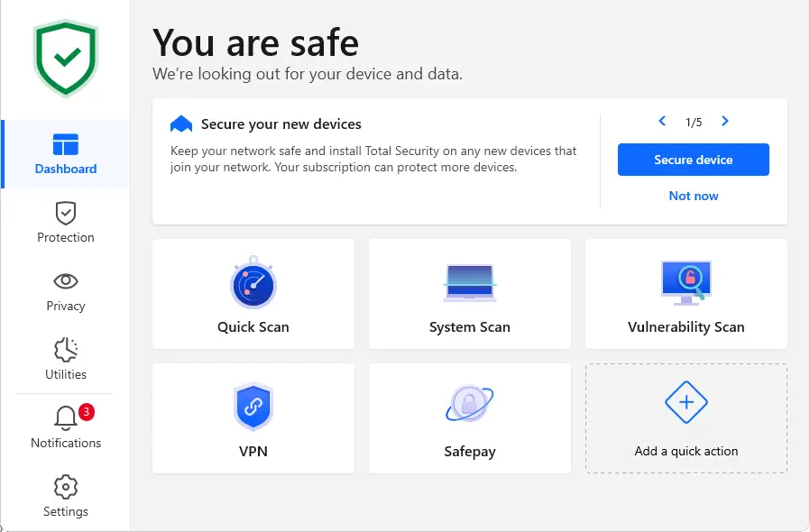Dismiss the offer with Not now
The image size is (810, 532).
coord(693,196)
